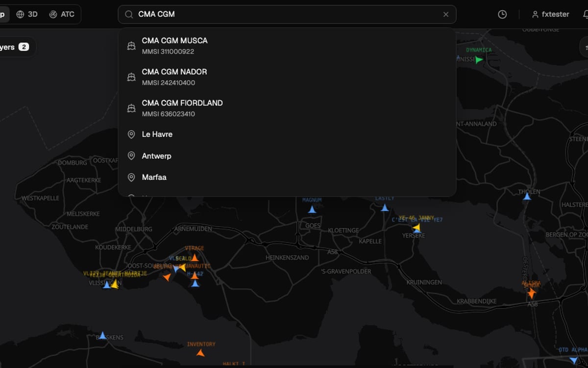Select the blue vessel marker near Breskens
This screenshot has height=368, width=588.
[102, 336]
